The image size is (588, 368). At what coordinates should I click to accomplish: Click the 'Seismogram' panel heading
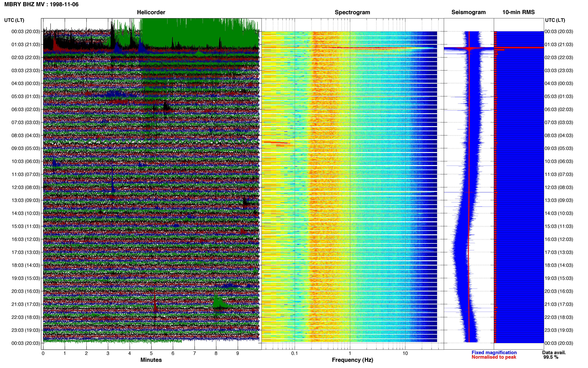click(x=468, y=12)
